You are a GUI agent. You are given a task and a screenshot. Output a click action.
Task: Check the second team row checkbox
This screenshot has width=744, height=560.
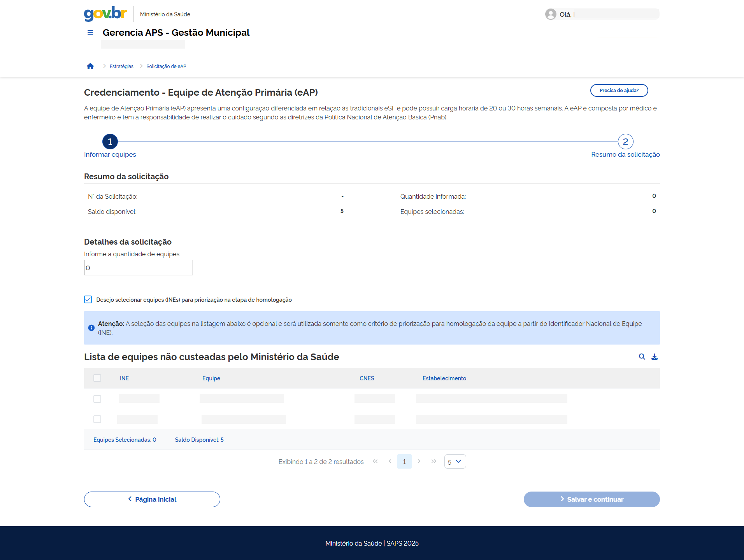(x=97, y=419)
